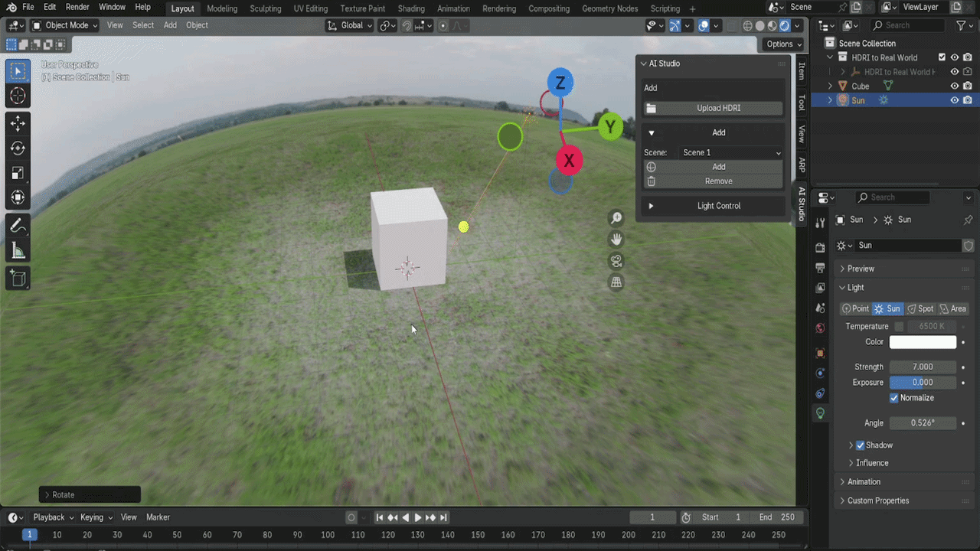The width and height of the screenshot is (980, 551).
Task: Open the Render menu
Action: click(77, 7)
